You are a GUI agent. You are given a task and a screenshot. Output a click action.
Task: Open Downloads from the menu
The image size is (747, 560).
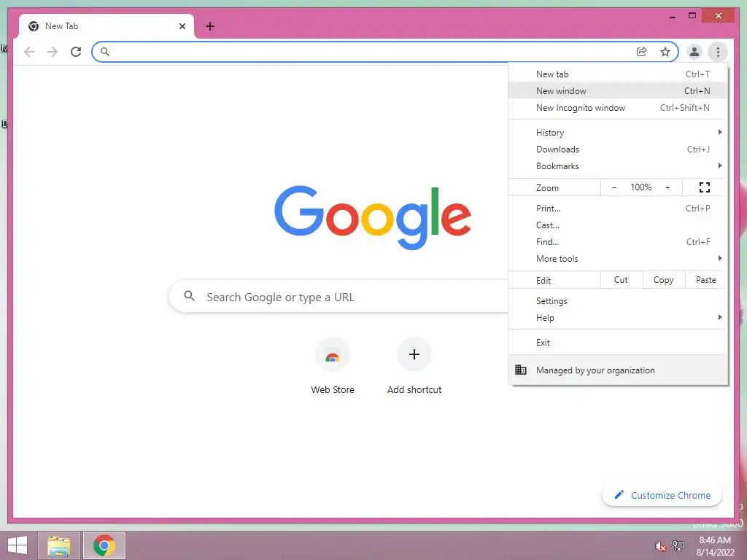[618, 149]
